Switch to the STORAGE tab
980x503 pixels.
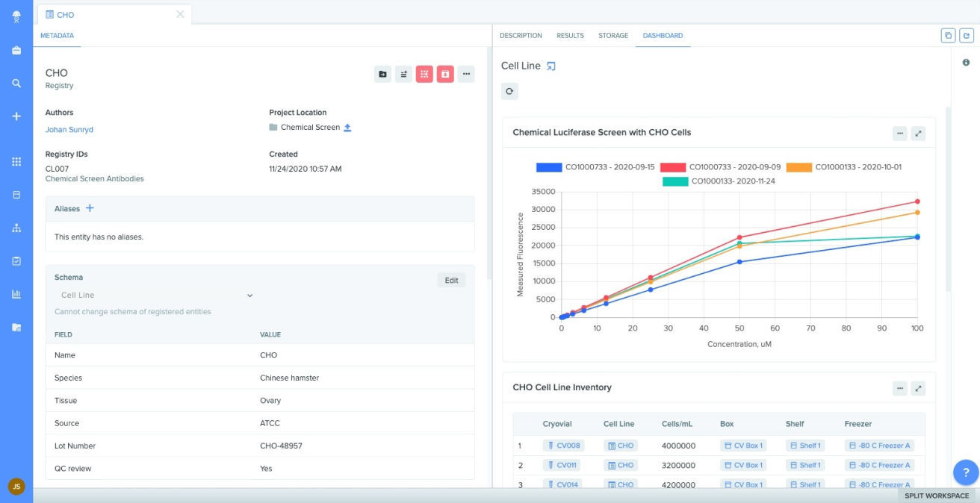tap(612, 35)
